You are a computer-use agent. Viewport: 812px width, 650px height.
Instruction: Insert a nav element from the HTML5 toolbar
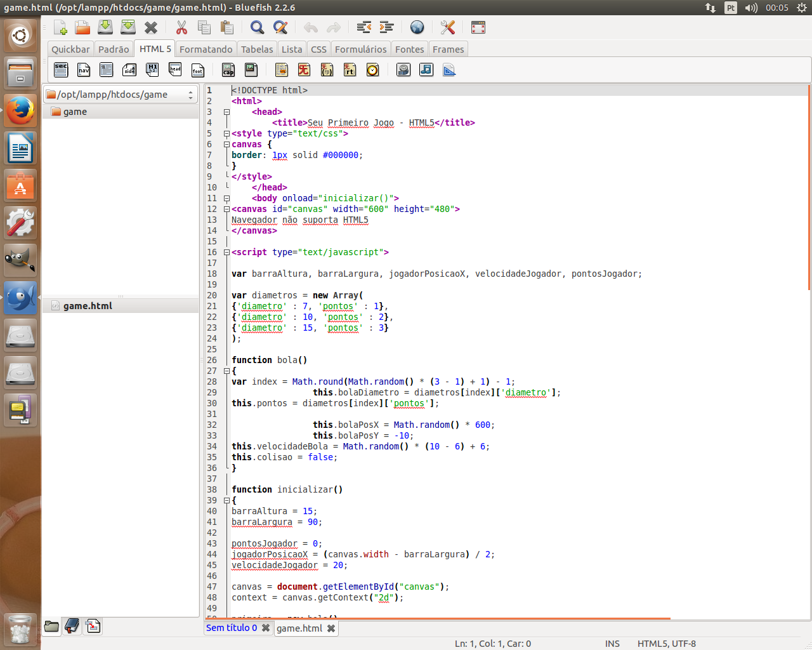click(x=84, y=70)
